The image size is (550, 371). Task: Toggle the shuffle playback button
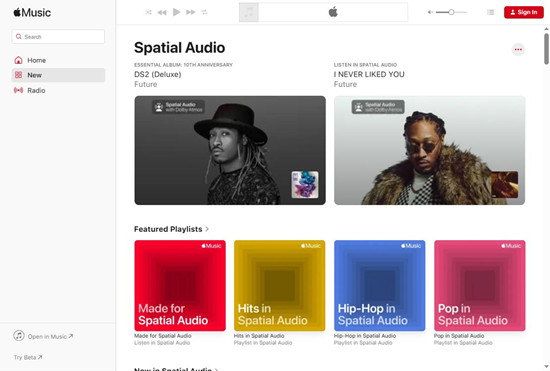[x=148, y=12]
